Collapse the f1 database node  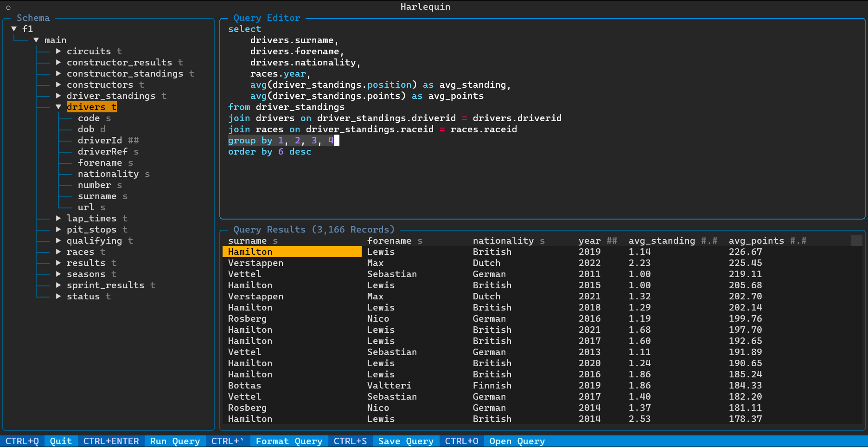pos(14,29)
